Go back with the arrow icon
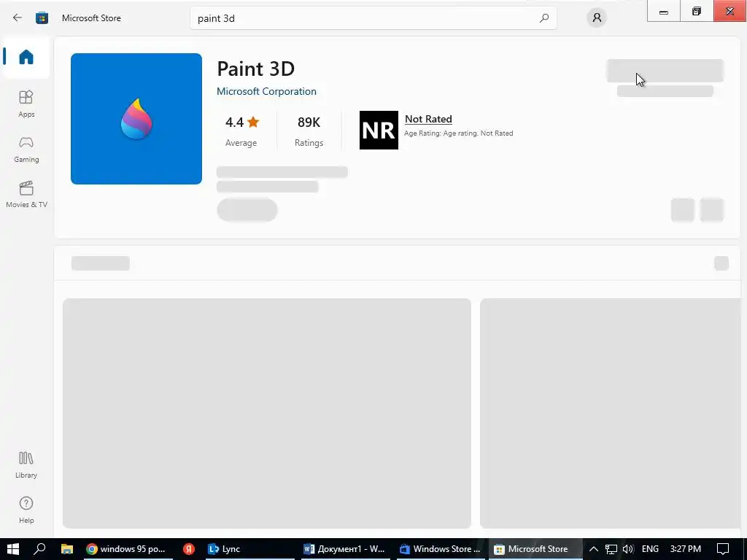 (18, 18)
